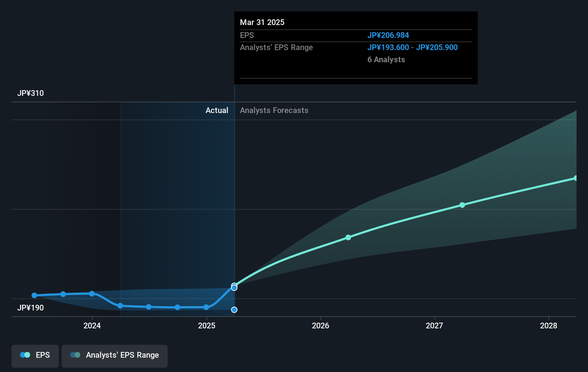Toggle the lower white-ringed point below the highlight
588x372 pixels.
[234, 310]
